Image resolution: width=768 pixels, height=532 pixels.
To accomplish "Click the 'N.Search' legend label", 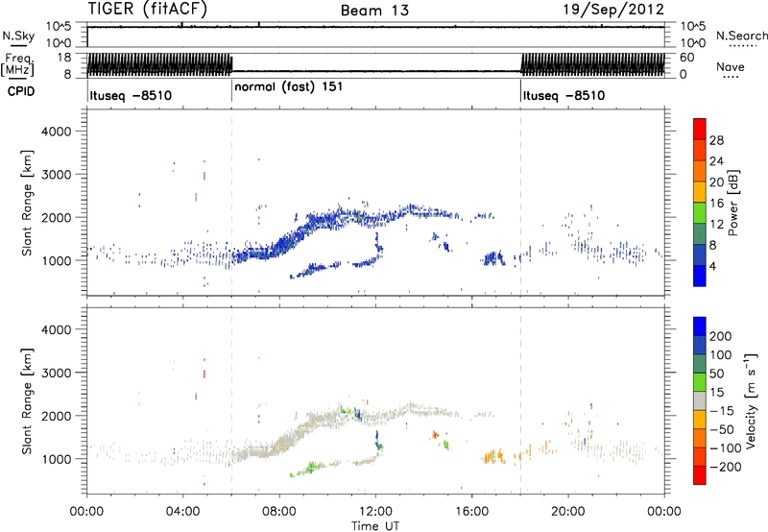I will (x=741, y=36).
